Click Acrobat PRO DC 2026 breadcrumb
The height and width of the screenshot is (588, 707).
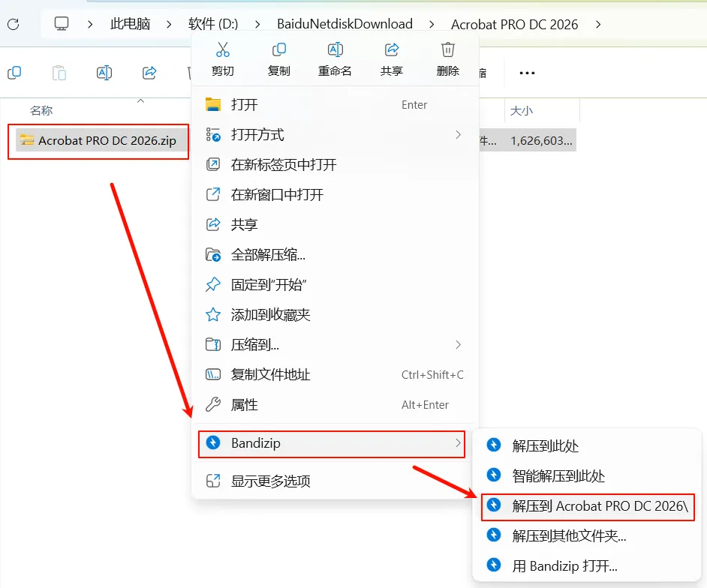(x=514, y=24)
